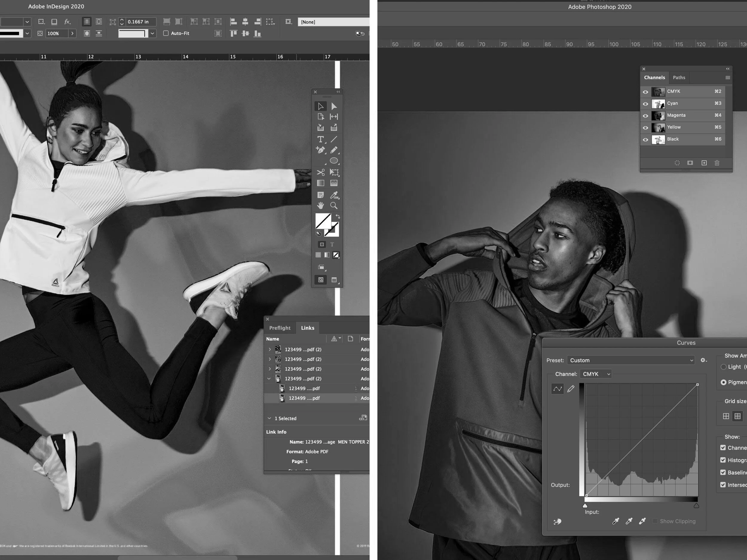Create a new channel in the Channels panel

point(705,163)
